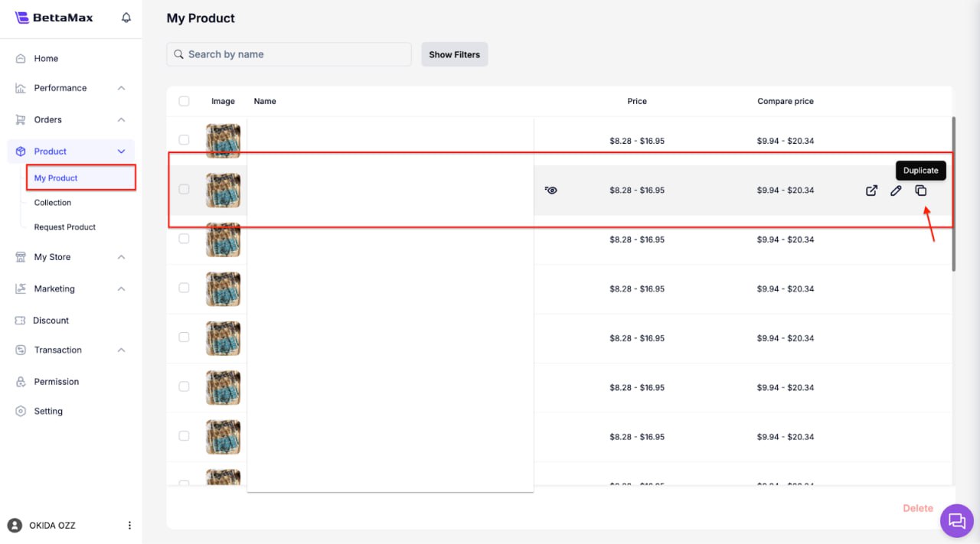Click the product list vertical scrollbar
The width and height of the screenshot is (980, 544).
pos(953,194)
